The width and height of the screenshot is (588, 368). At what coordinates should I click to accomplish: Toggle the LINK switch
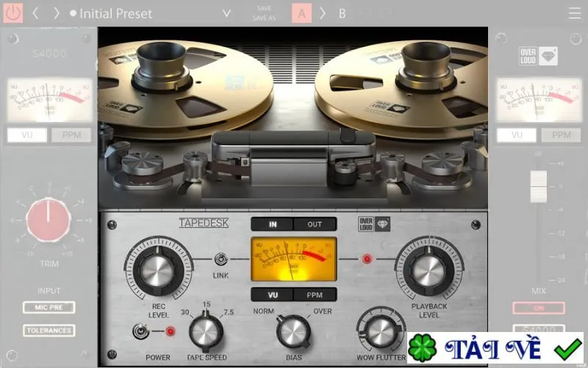pyautogui.click(x=221, y=259)
